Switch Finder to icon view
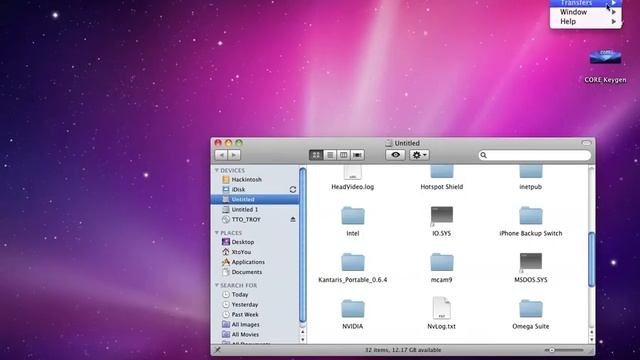The width and height of the screenshot is (640, 360). pyautogui.click(x=316, y=155)
